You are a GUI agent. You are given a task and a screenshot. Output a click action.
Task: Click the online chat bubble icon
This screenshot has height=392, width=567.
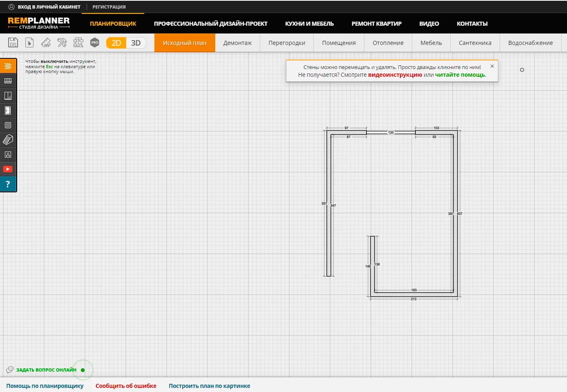(10, 370)
